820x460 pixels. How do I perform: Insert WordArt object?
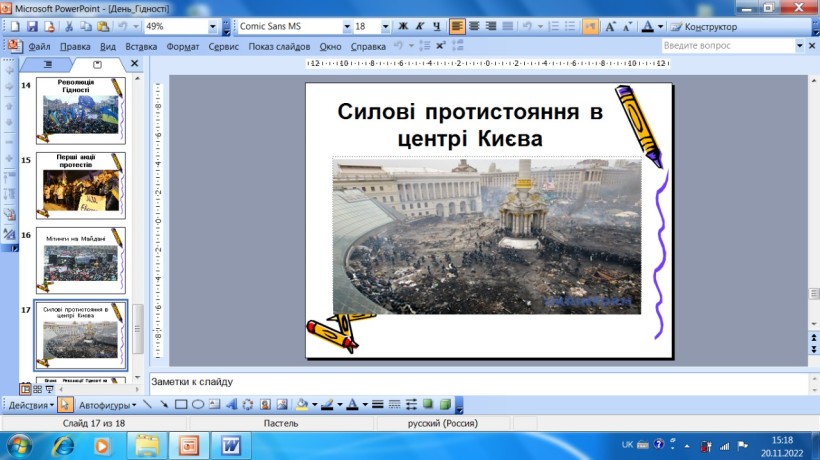click(x=231, y=405)
